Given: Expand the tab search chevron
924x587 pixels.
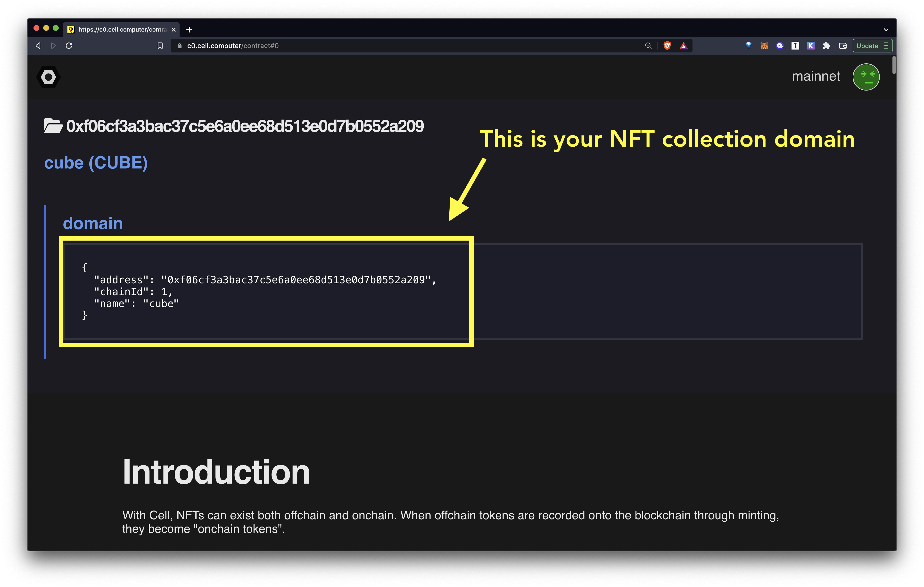Looking at the screenshot, I should coord(886,30).
